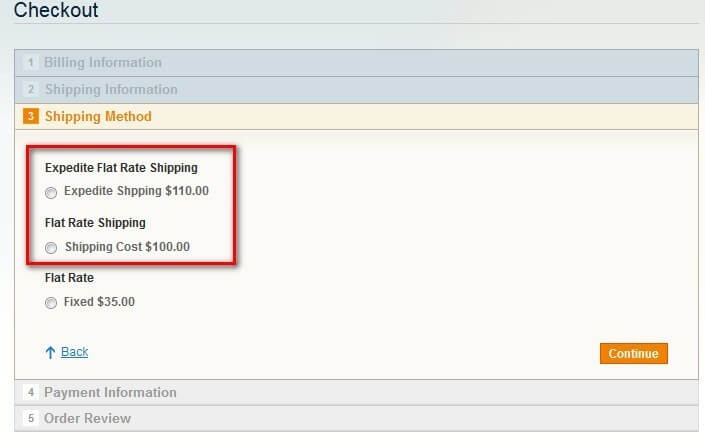Go back using the Back link

click(x=75, y=352)
